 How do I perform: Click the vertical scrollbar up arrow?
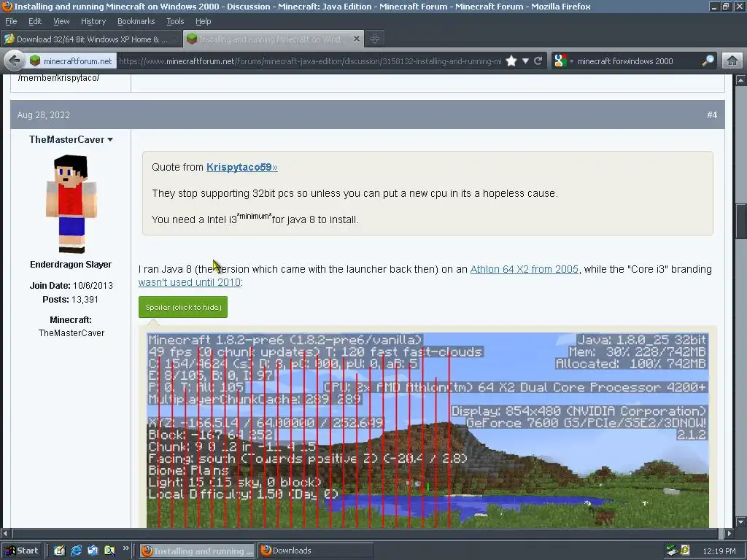coord(740,80)
